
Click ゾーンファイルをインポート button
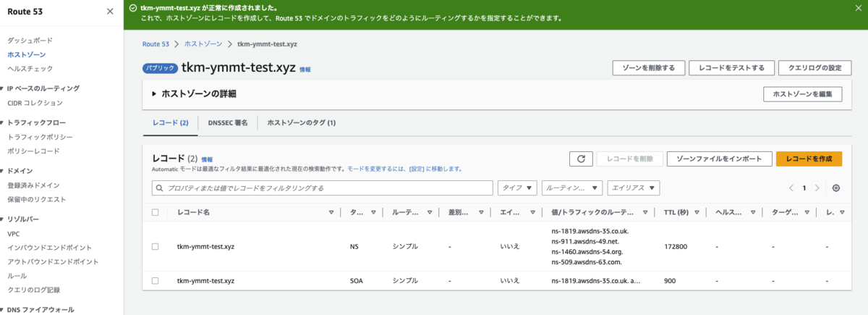pyautogui.click(x=719, y=159)
